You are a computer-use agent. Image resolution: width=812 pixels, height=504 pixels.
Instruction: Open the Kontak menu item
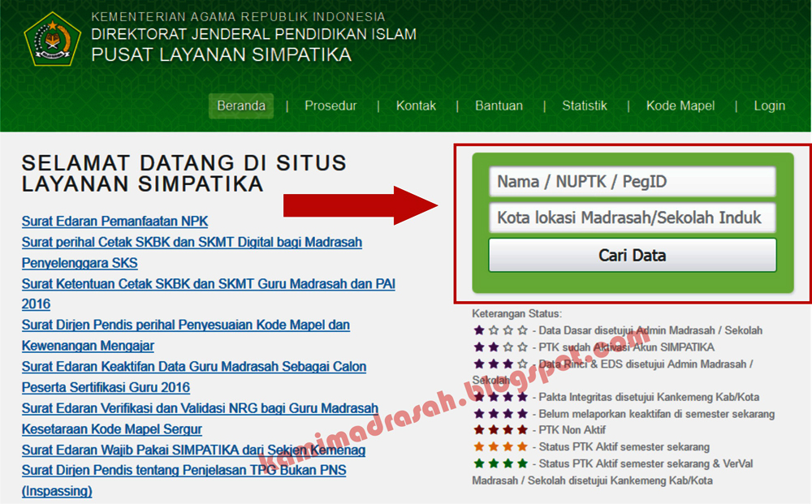point(416,106)
